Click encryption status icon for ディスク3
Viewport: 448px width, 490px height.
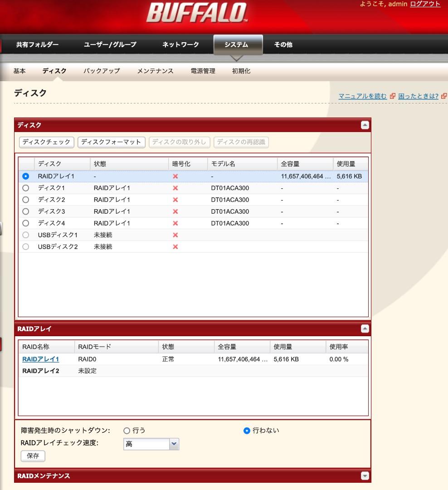point(175,211)
